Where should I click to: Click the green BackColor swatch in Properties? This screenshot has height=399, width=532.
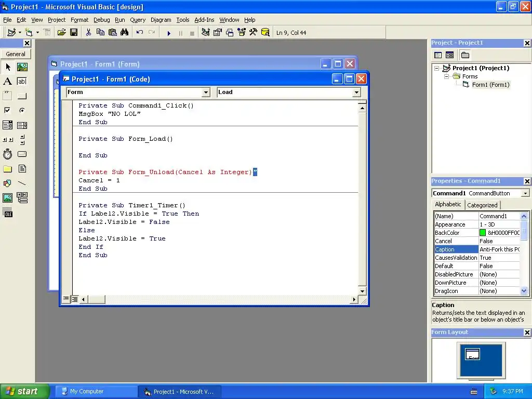[483, 233]
